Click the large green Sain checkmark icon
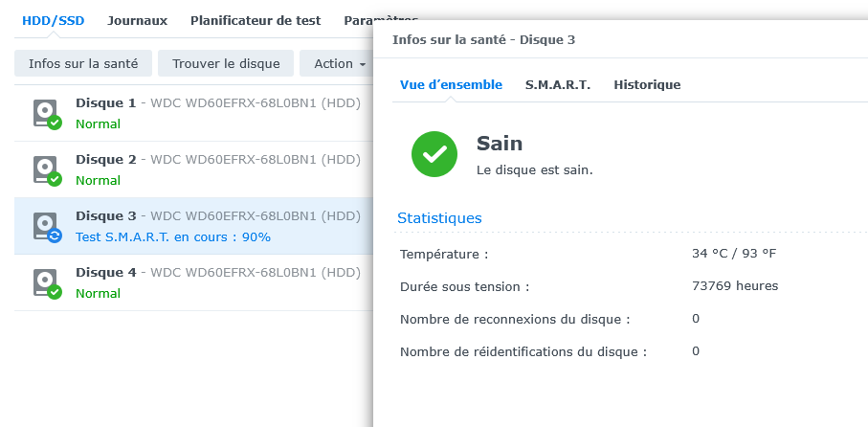Screen dimensions: 868x427 tap(434, 153)
